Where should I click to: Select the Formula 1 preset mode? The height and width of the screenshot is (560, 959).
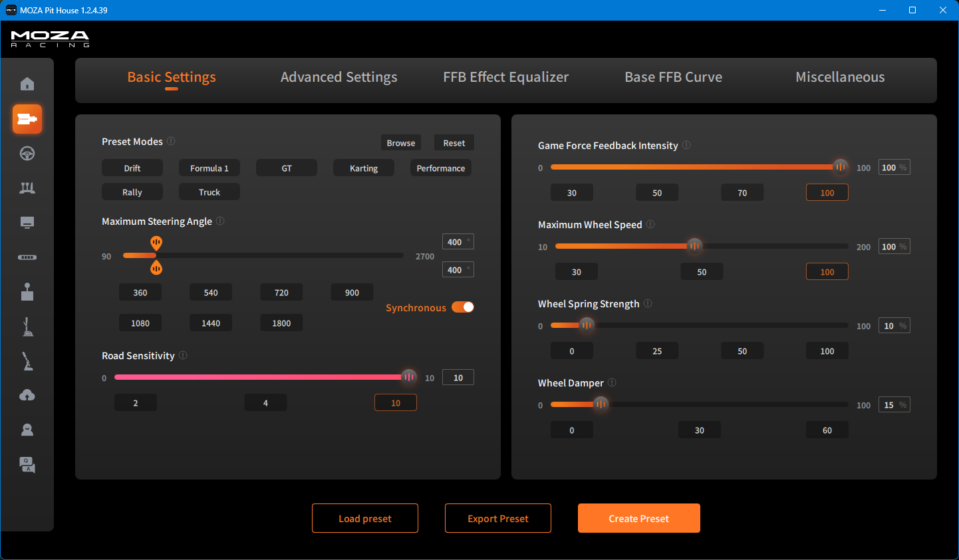209,168
